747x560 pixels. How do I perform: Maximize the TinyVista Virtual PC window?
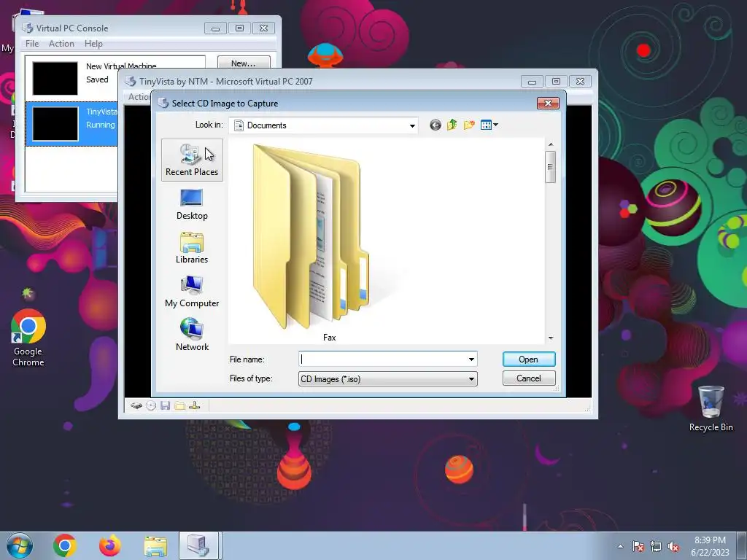tap(556, 82)
